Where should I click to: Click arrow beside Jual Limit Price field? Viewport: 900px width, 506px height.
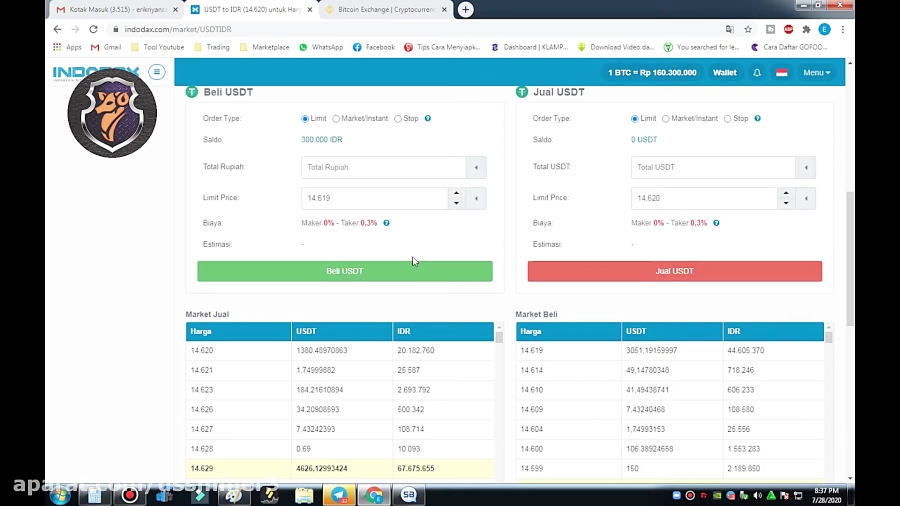pos(806,198)
